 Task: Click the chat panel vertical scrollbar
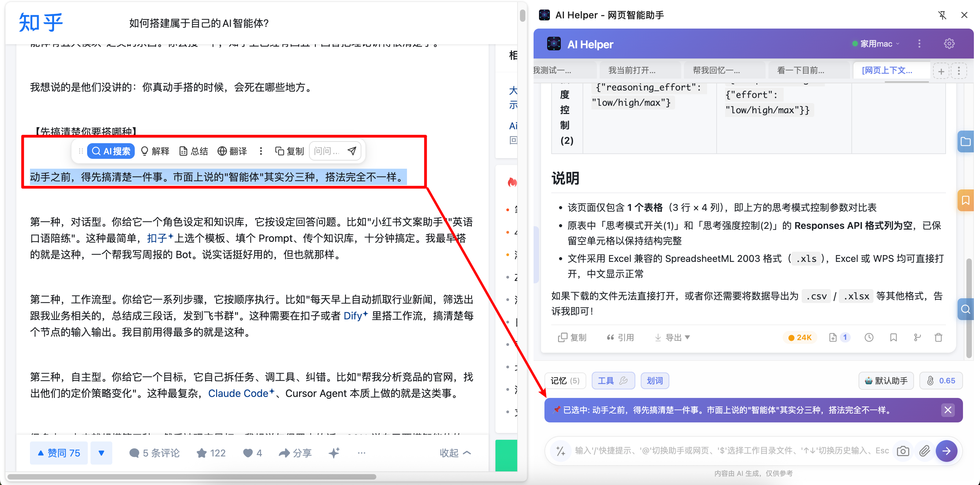[x=968, y=308]
